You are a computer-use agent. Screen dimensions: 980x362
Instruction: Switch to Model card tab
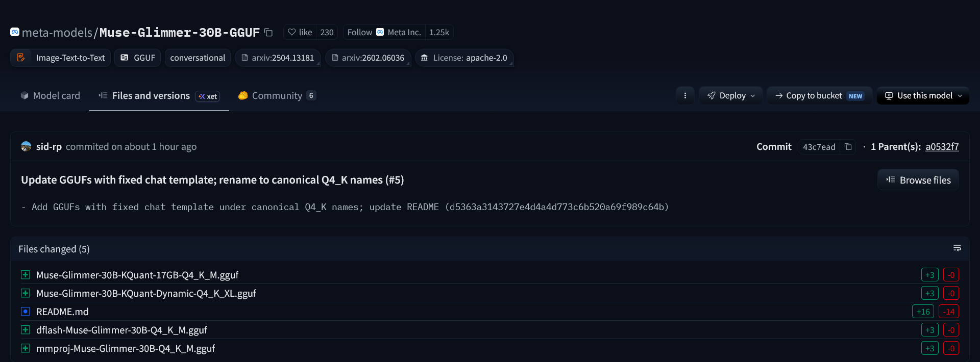(x=50, y=95)
